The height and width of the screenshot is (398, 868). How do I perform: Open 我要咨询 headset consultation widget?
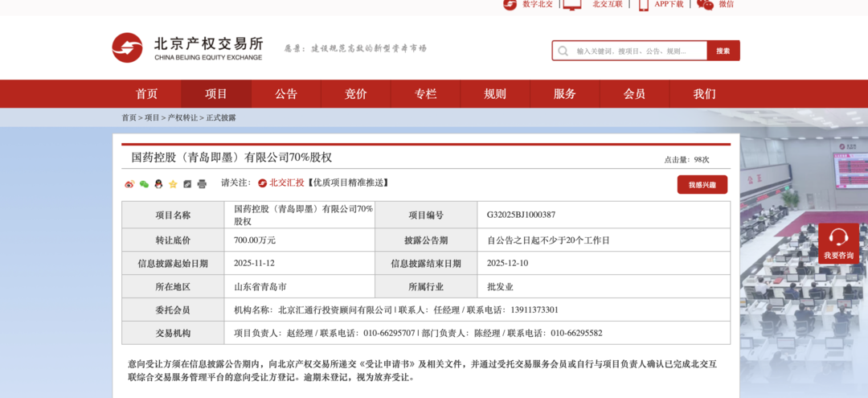pos(838,243)
